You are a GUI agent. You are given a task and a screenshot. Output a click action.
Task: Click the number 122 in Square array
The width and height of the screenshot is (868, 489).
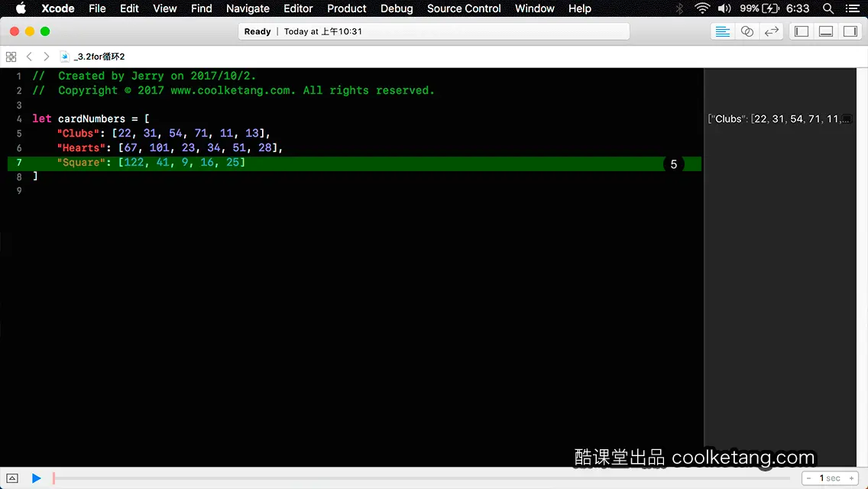tap(134, 162)
